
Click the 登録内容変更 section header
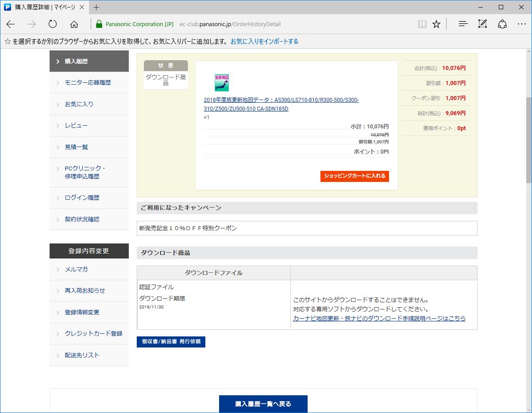pyautogui.click(x=89, y=251)
